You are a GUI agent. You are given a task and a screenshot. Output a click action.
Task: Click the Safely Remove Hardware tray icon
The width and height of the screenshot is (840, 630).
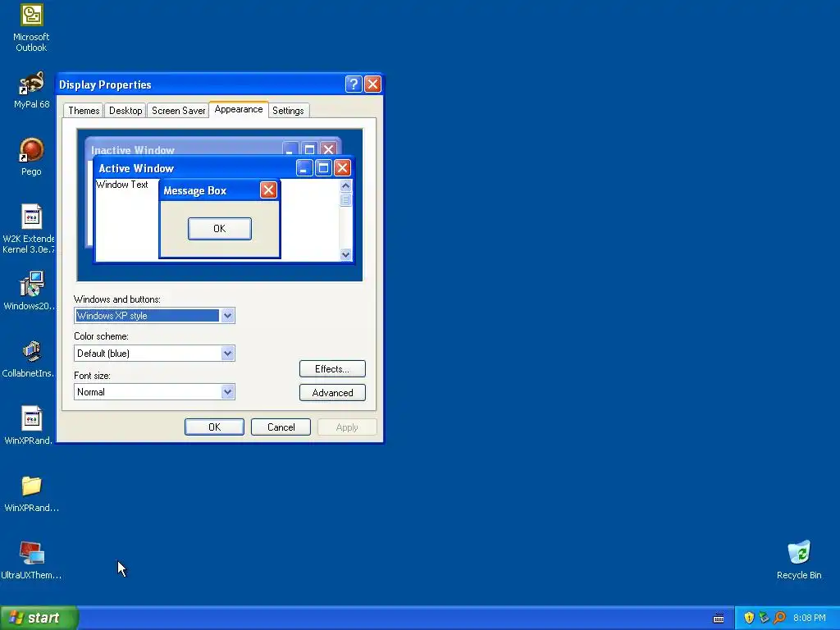coord(764,618)
